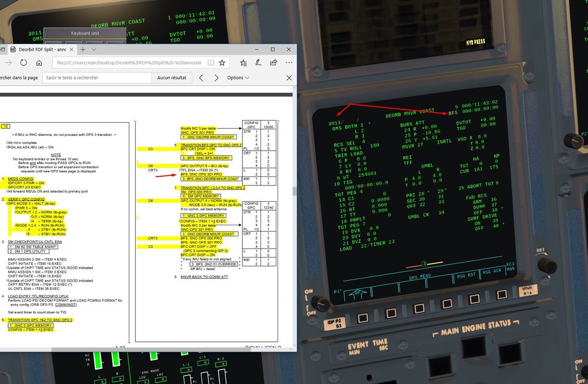Screen dimensions: 588x384
Task: Click 'BURN ATT' on the MDU display
Action: pyautogui.click(x=412, y=123)
